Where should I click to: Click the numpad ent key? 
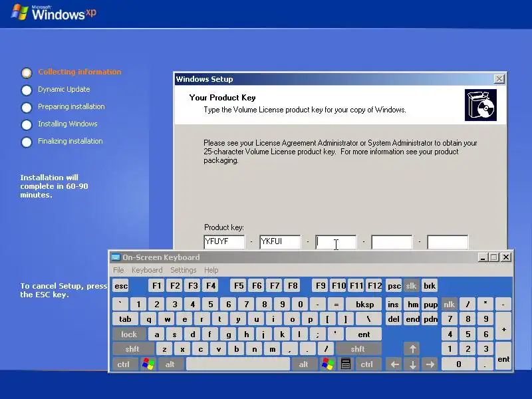[504, 356]
